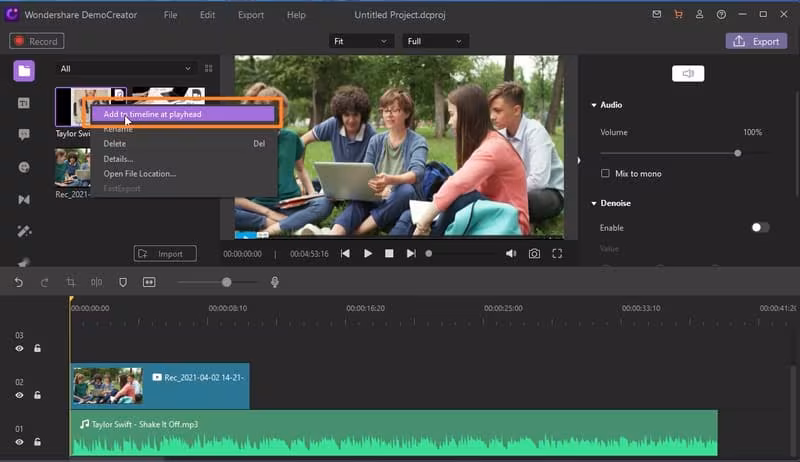Open the Help menu
This screenshot has width=800, height=462.
296,15
